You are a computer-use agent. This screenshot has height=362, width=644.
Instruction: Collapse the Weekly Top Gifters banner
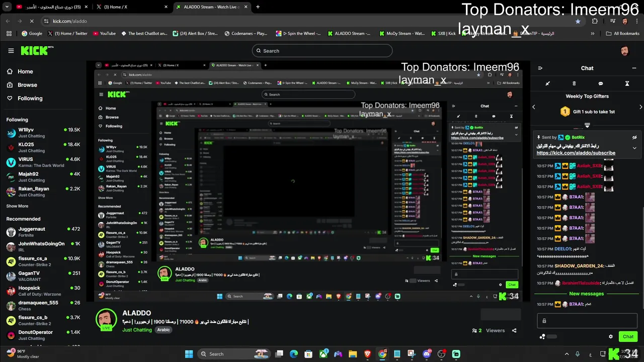tap(587, 125)
